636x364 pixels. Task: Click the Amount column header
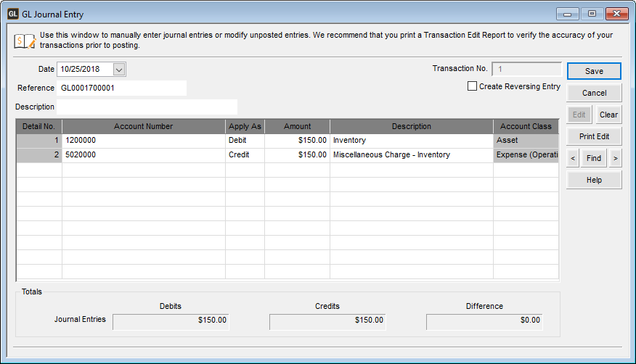point(297,126)
